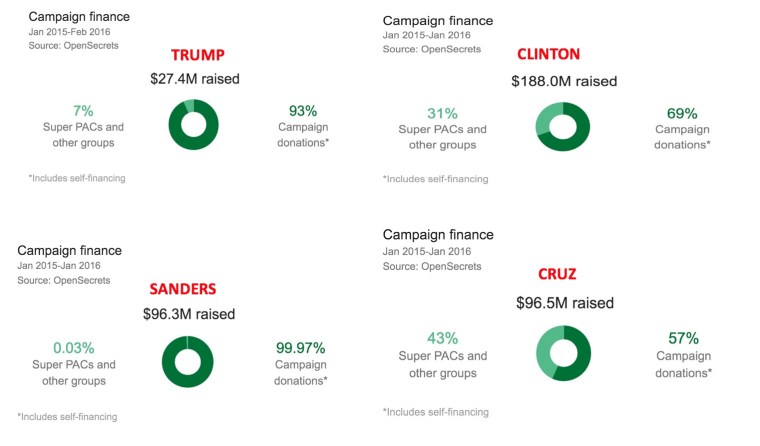The width and height of the screenshot is (760, 446).
Task: Click Cruz's donut chart
Action: click(565, 353)
